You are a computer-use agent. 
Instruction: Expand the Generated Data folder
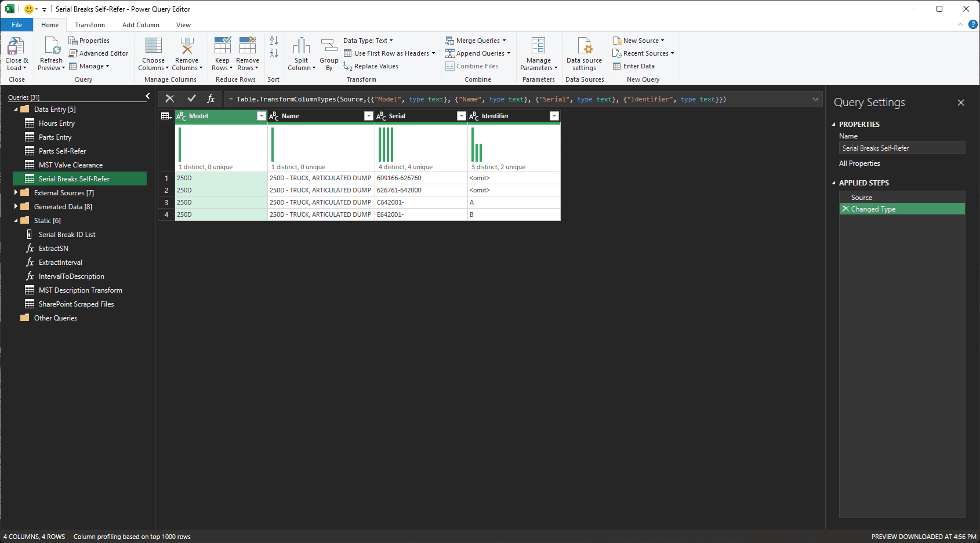click(16, 206)
